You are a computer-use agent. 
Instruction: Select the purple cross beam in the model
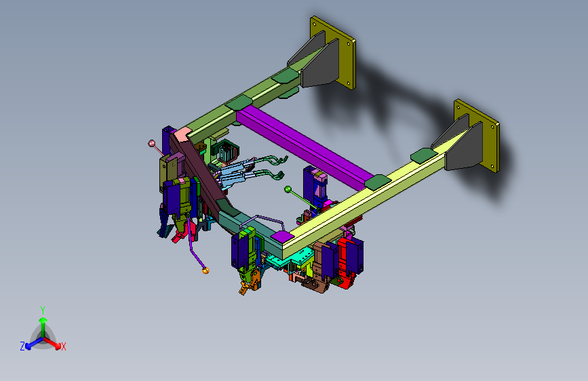click(305, 146)
